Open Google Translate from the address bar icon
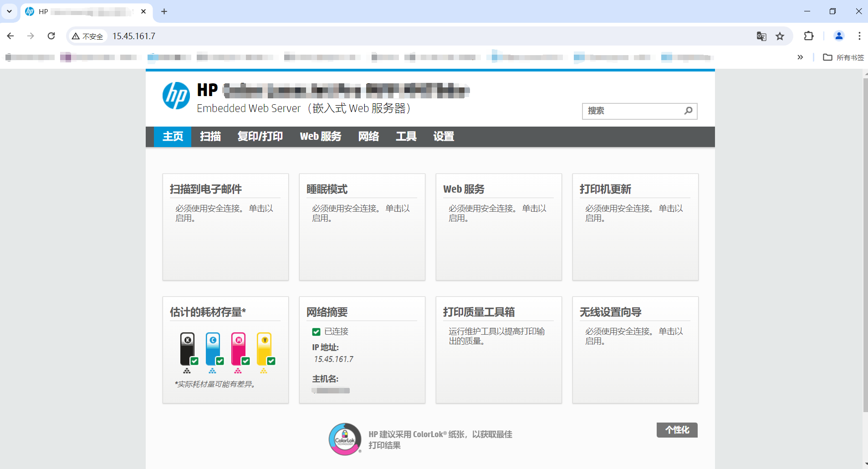The image size is (868, 469). (x=761, y=36)
